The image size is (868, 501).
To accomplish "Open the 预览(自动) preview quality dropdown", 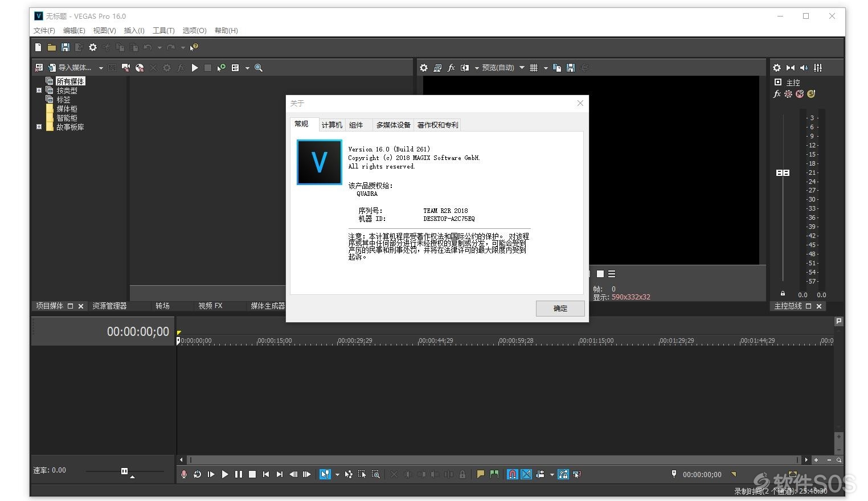I will pyautogui.click(x=503, y=68).
